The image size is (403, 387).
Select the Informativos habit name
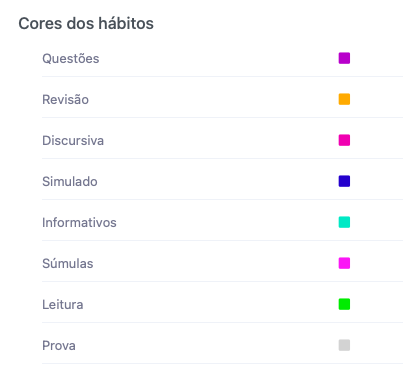coord(79,222)
